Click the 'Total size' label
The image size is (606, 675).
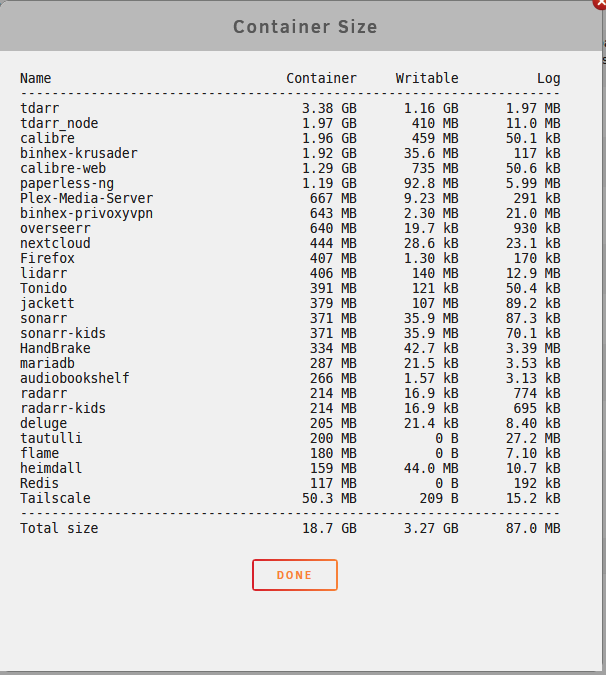pyautogui.click(x=59, y=528)
